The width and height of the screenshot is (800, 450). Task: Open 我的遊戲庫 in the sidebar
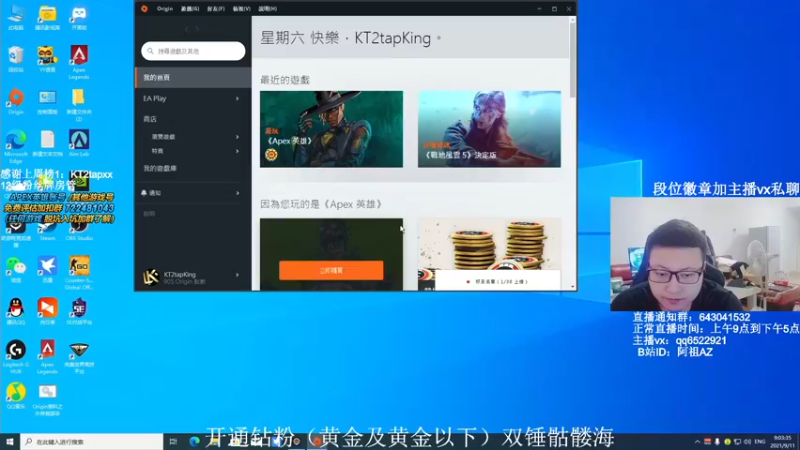pyautogui.click(x=160, y=168)
